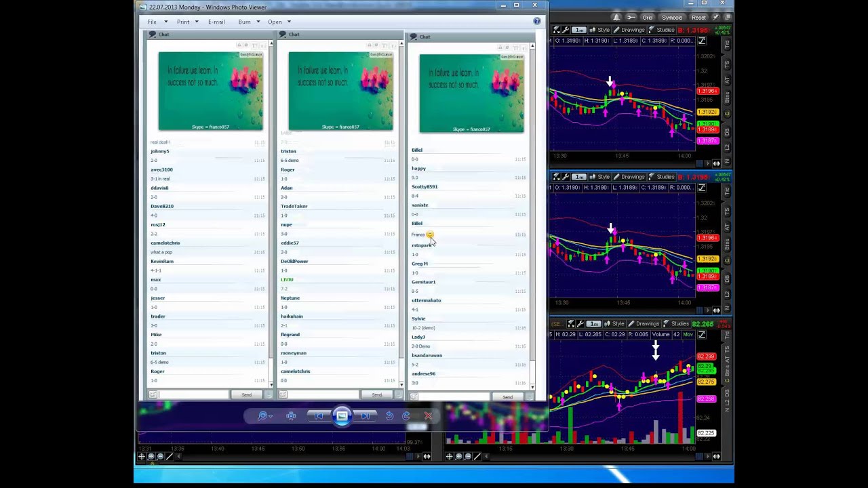Toggle the middle chart's price scale icon
The image size is (868, 488).
coord(702,188)
